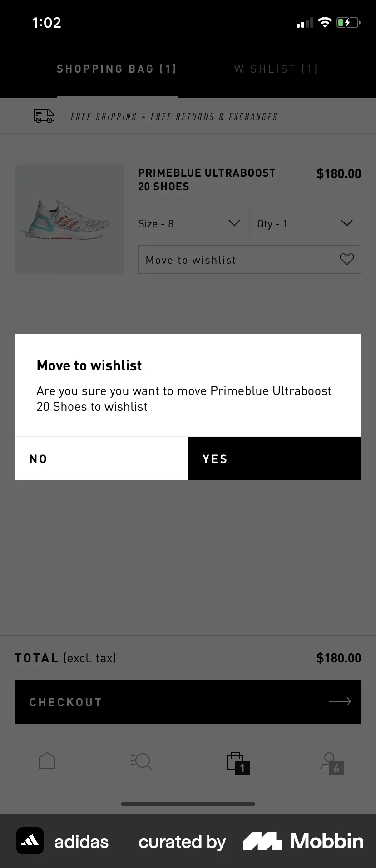Select the SHOPPING BAG (1) tab
The height and width of the screenshot is (868, 376).
[x=116, y=69]
